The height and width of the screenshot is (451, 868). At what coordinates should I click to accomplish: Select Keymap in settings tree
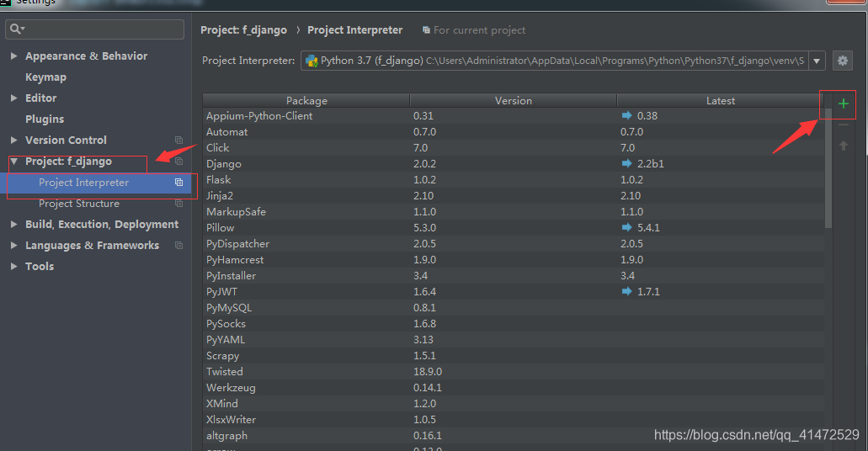click(x=45, y=77)
